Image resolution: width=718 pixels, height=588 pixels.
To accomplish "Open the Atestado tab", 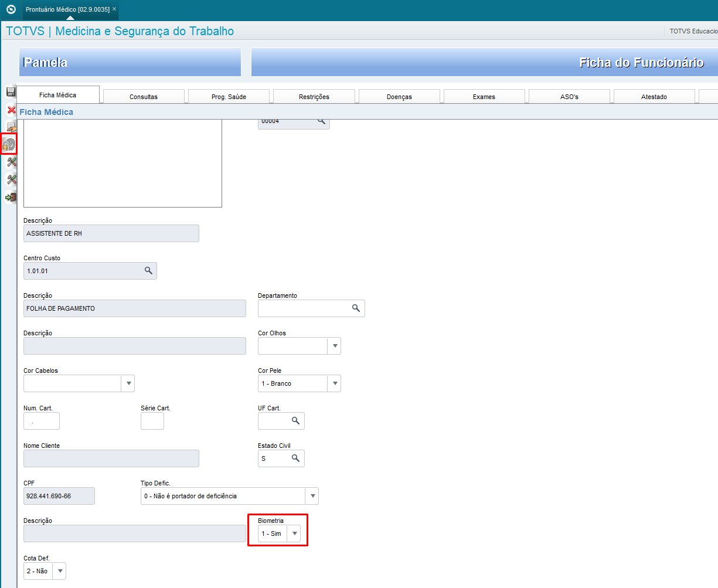I will click(x=654, y=97).
